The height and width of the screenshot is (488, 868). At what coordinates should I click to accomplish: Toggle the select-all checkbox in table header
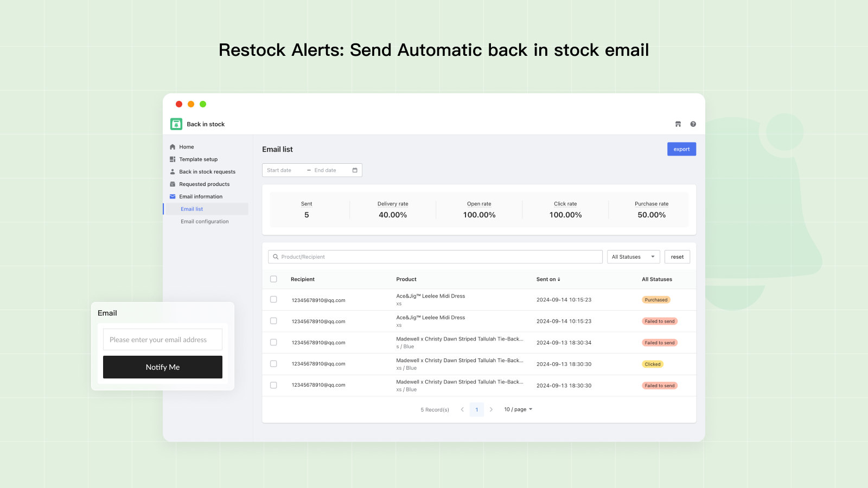point(273,279)
